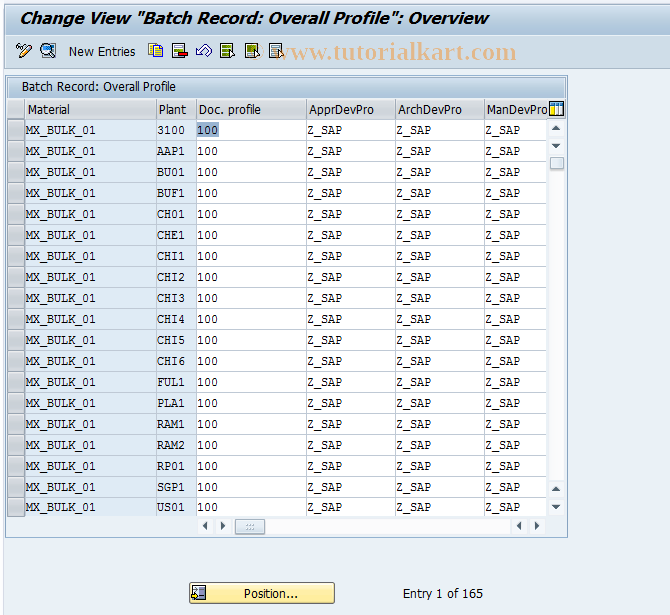The width and height of the screenshot is (670, 615).
Task: Open the Details magnifier icon in toolbar
Action: point(48,51)
